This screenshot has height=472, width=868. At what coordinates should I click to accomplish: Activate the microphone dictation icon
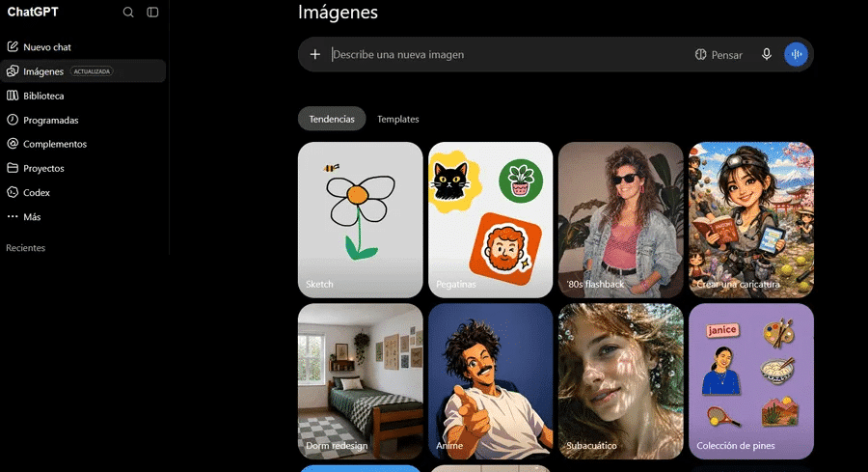(766, 54)
